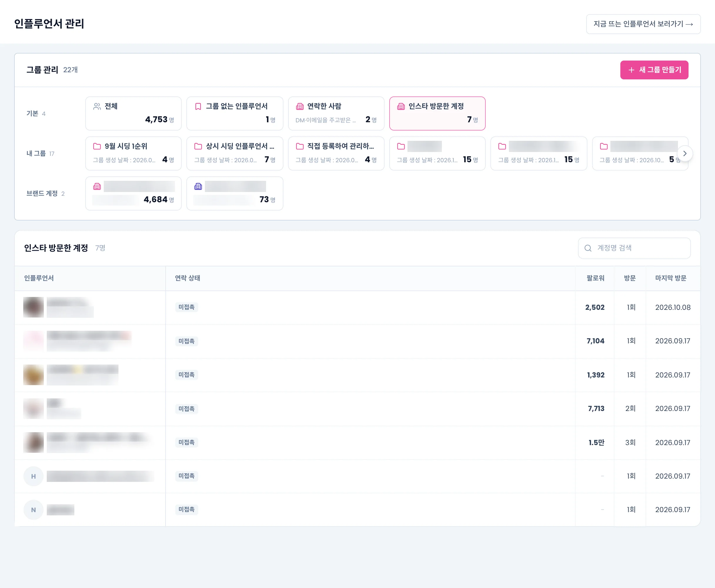This screenshot has width=715, height=588.
Task: Open the brand account card with 73명
Action: click(x=235, y=193)
